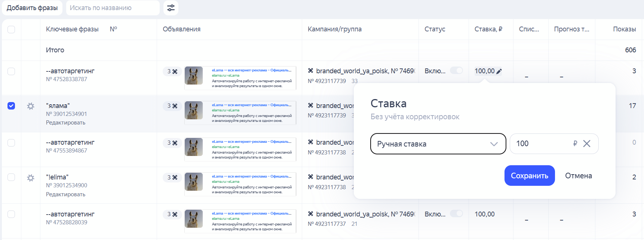The width and height of the screenshot is (644, 240).
Task: Click "Отмена" in bid popup
Action: [579, 176]
